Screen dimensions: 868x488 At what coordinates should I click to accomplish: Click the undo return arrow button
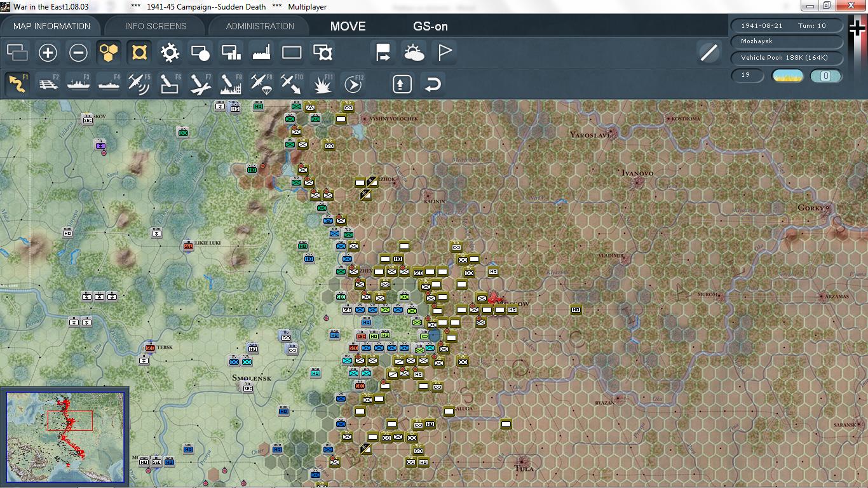click(433, 84)
